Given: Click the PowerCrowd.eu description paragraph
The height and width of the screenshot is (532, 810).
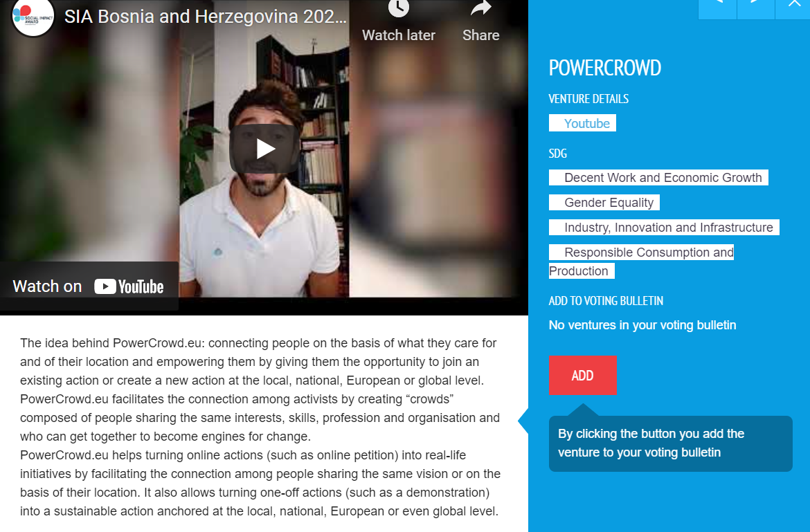Looking at the screenshot, I should 260,428.
